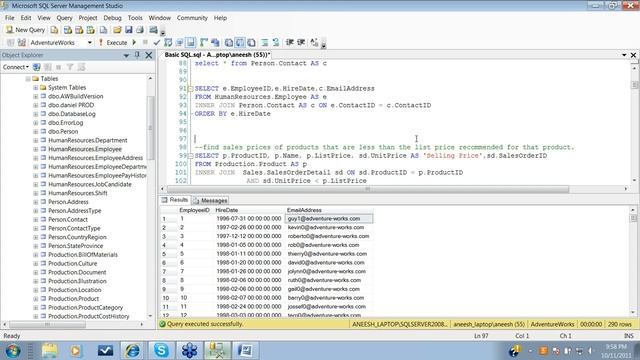Open an Analysis Services MDX Query
Screen dimensions: 640x360
67,30
